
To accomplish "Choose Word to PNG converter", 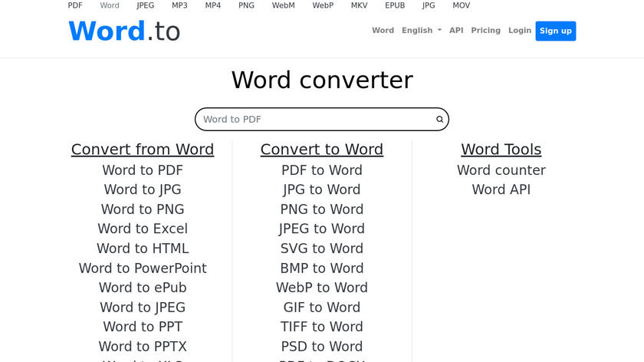I will click(x=143, y=209).
